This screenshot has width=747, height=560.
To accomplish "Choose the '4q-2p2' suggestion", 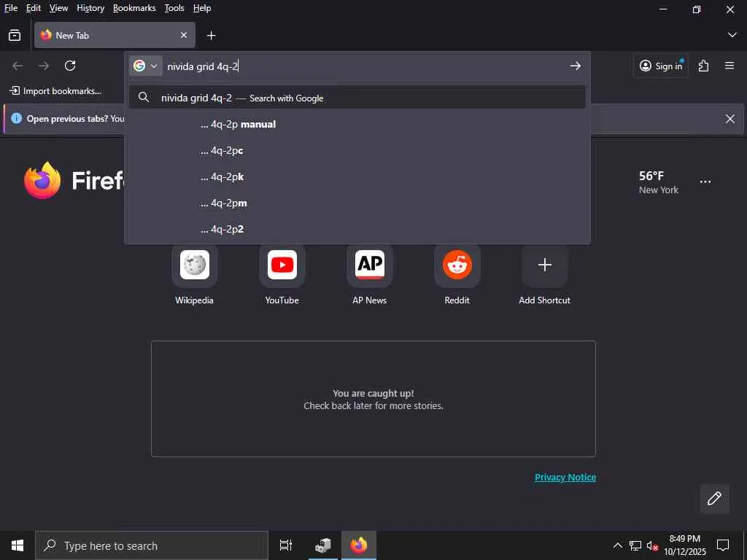I will tap(357, 229).
